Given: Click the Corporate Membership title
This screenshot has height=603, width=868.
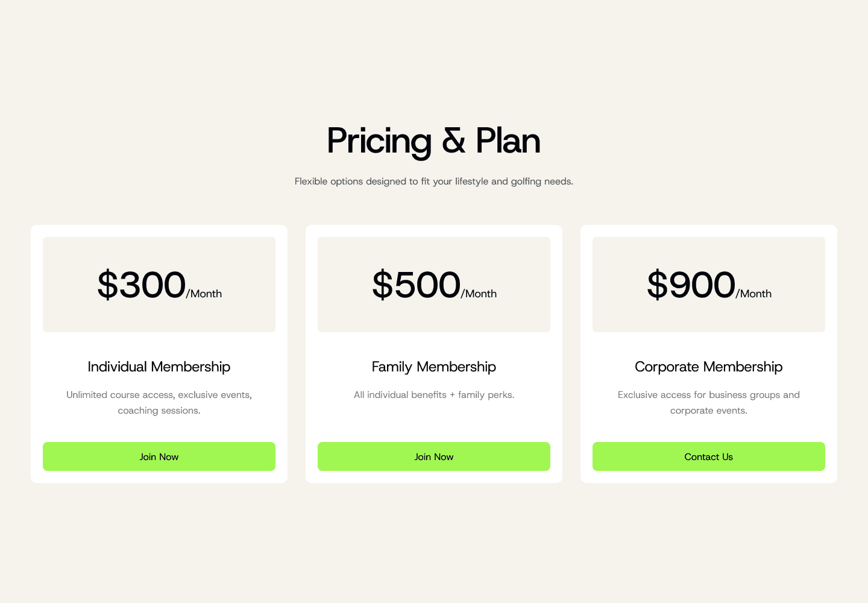Looking at the screenshot, I should tap(708, 367).
